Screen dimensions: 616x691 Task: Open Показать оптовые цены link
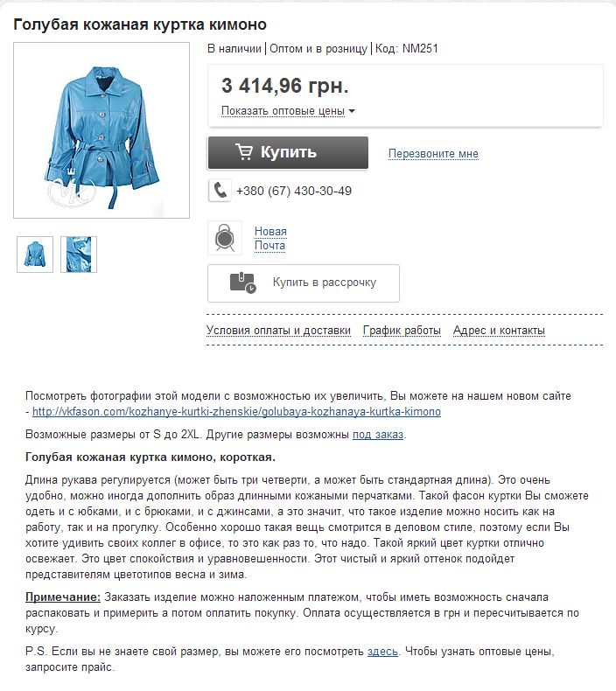pos(283,110)
